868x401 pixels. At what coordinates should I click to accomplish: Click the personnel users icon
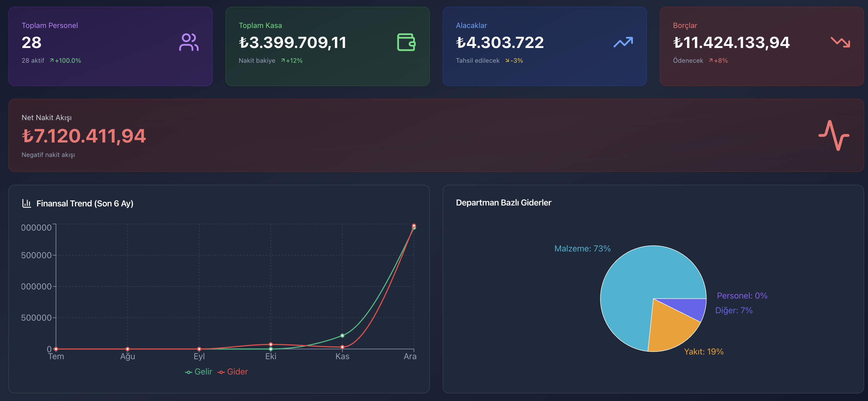(189, 42)
